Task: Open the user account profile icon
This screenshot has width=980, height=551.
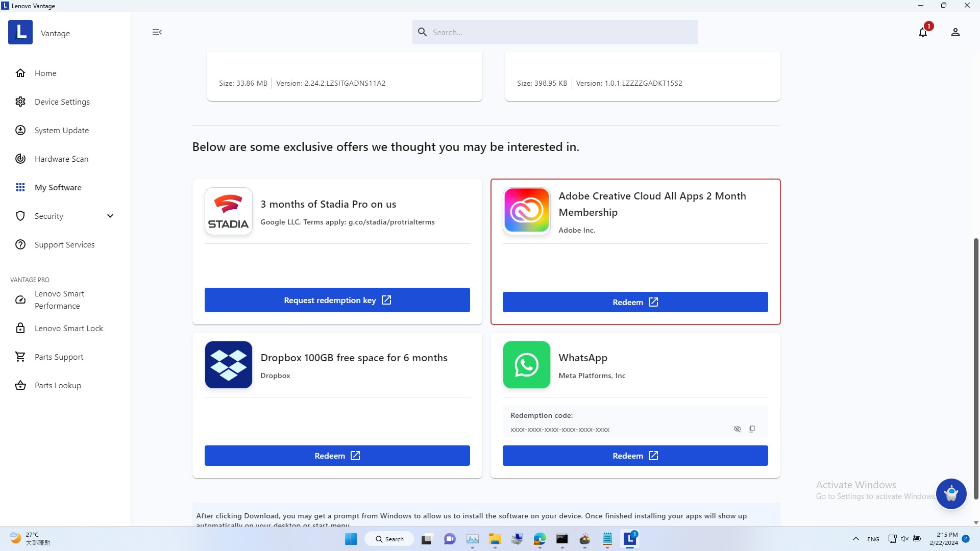Action: 955,33
